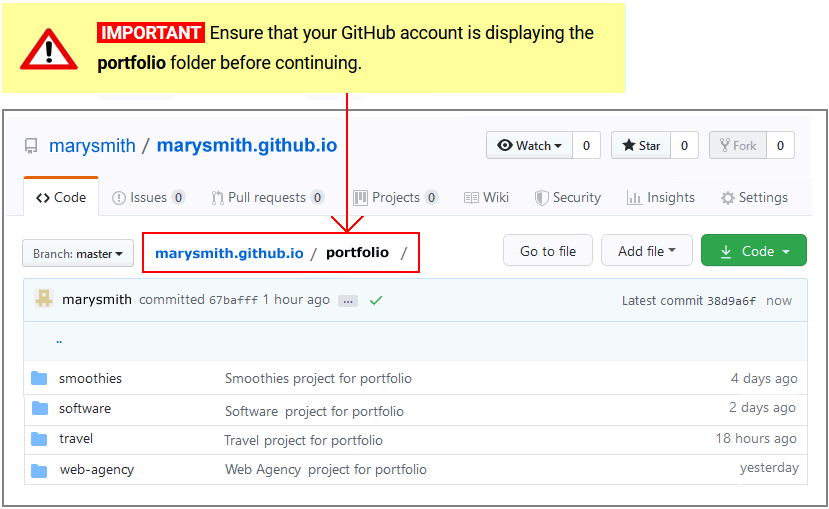Click the repository icon beside marysmith
This screenshot has width=829, height=509.
(x=31, y=146)
